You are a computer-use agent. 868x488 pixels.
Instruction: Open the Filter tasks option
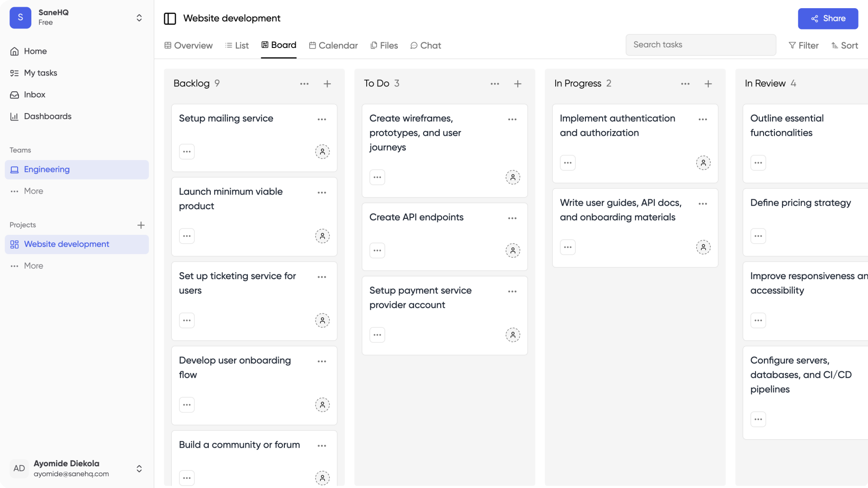[x=803, y=45]
